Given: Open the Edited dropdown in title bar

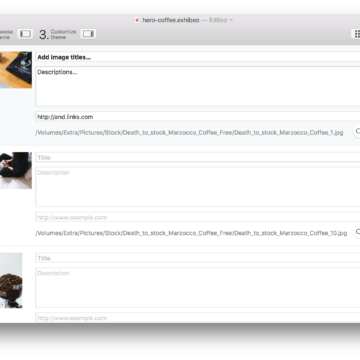Looking at the screenshot, I should tap(221, 20).
